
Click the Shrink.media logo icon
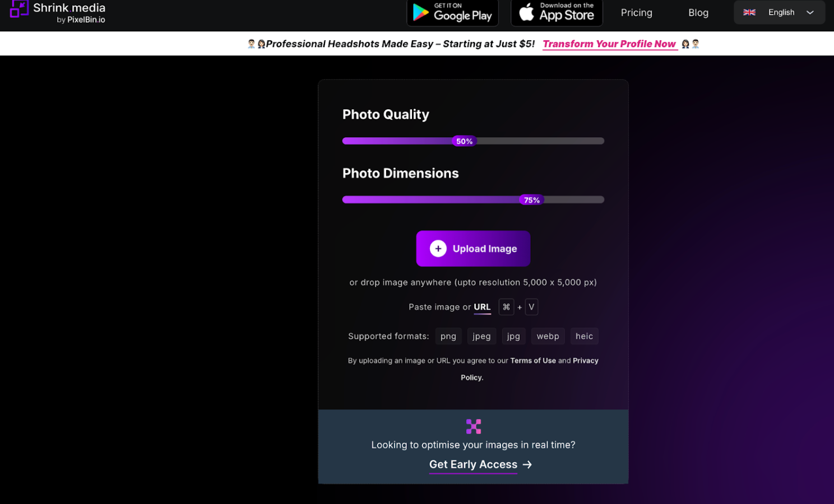pos(19,8)
